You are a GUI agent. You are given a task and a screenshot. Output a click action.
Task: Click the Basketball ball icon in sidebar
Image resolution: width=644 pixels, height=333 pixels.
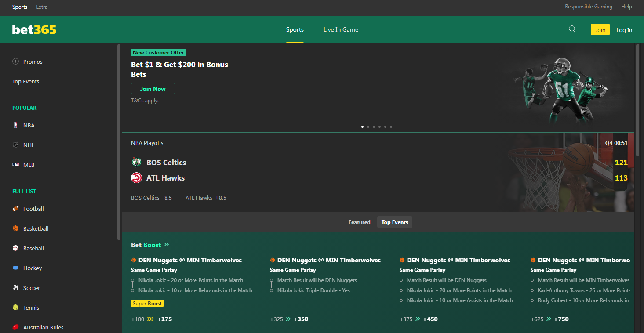click(16, 228)
